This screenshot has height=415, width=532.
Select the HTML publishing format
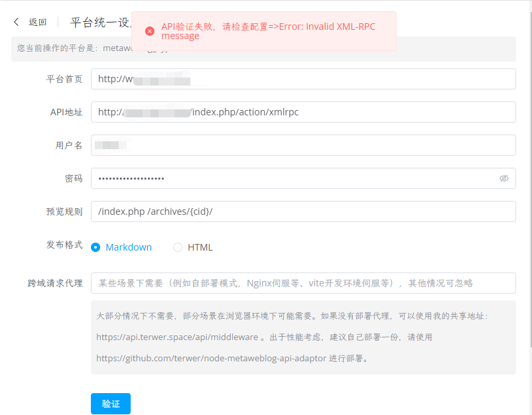point(177,247)
